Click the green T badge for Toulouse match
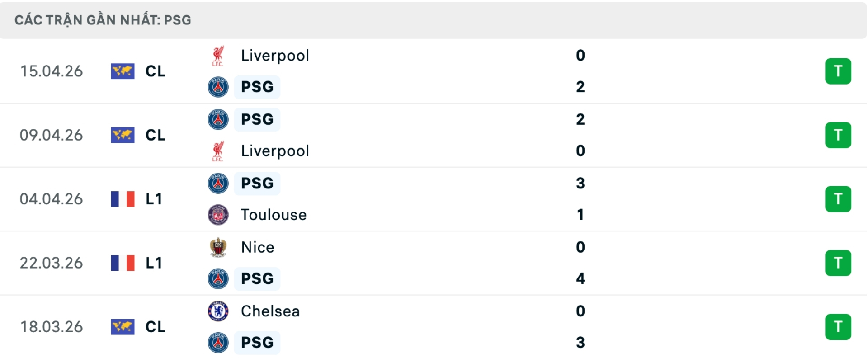 point(838,199)
